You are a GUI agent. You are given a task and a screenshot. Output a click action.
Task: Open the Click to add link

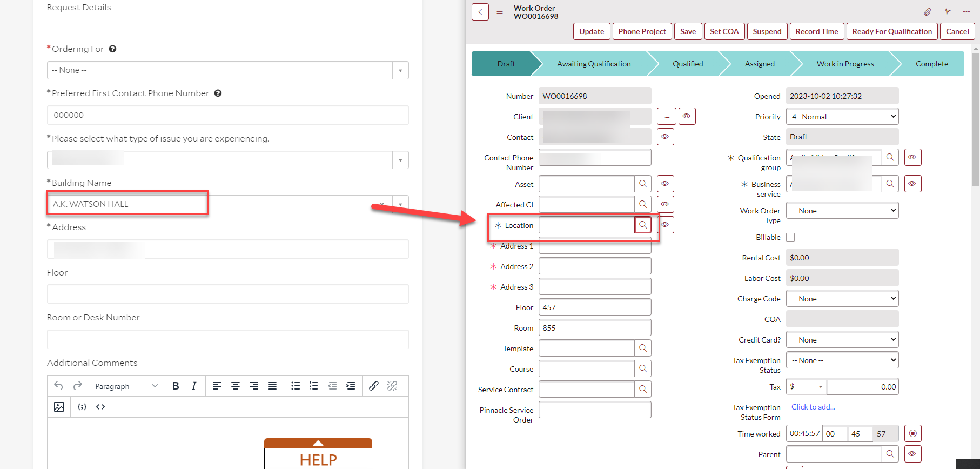click(813, 407)
